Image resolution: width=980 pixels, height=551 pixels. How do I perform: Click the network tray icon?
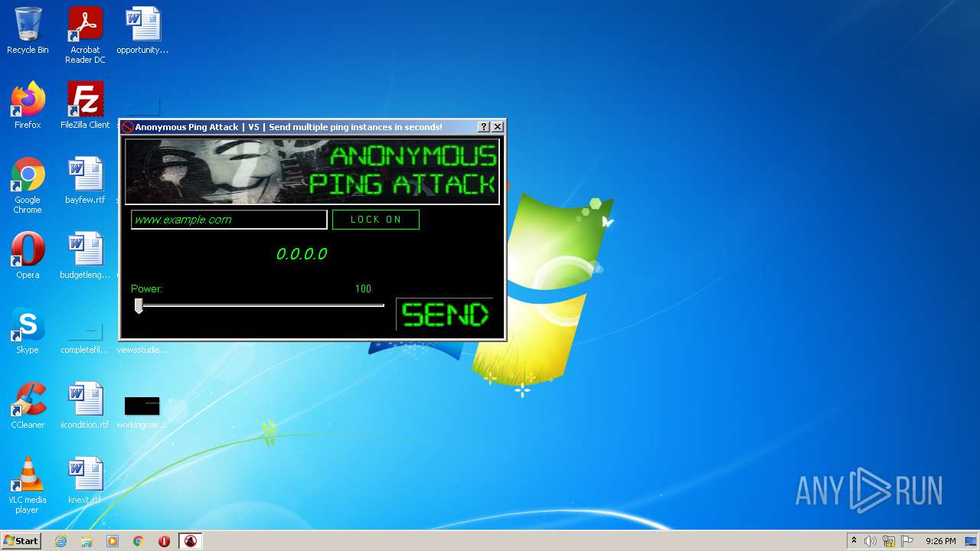[x=889, y=541]
